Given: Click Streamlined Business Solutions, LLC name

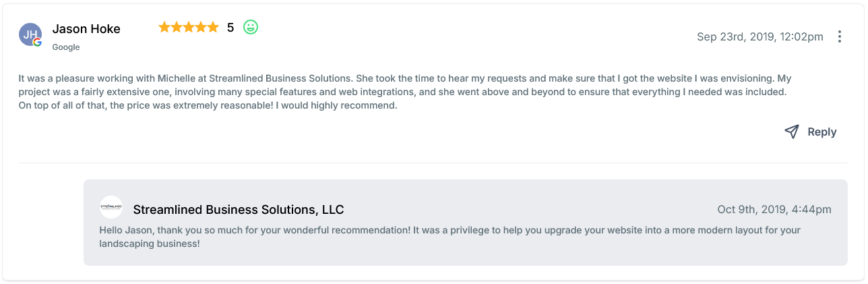Looking at the screenshot, I should pos(239,210).
